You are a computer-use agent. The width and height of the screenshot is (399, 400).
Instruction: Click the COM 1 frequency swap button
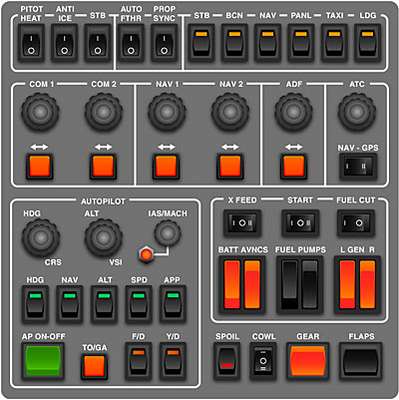40,166
